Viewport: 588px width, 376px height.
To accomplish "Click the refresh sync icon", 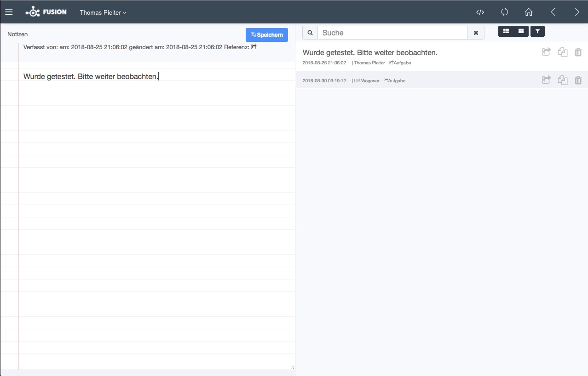I will coord(504,12).
